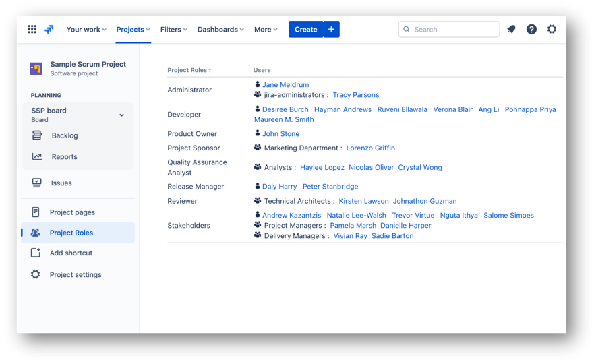Image resolution: width=594 pixels, height=364 pixels.
Task: Click into the Search field
Action: (x=449, y=29)
